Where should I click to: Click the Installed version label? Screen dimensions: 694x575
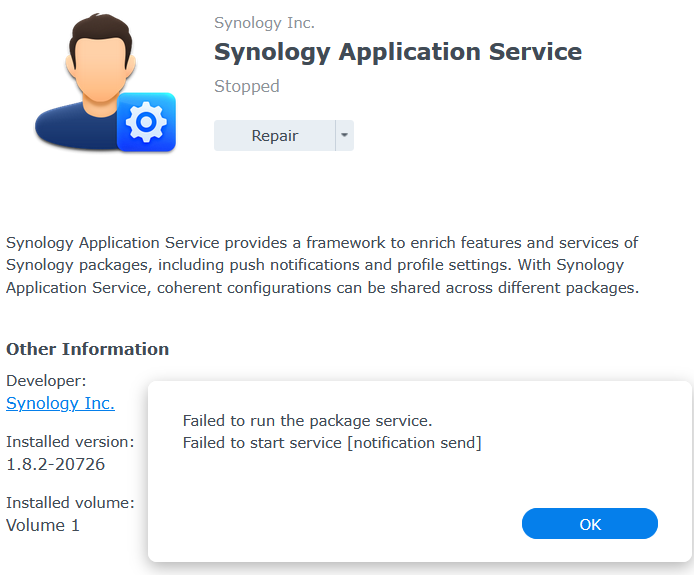tap(70, 441)
